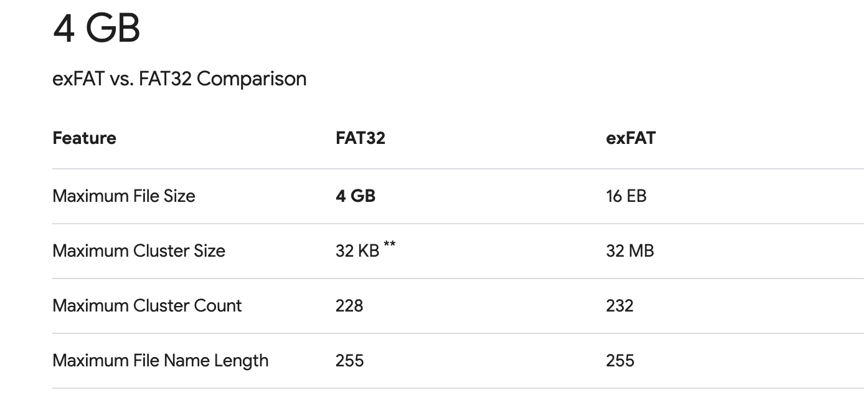The height and width of the screenshot is (400, 868).
Task: Click the "Maximum Cluster Size" row label
Action: [139, 251]
